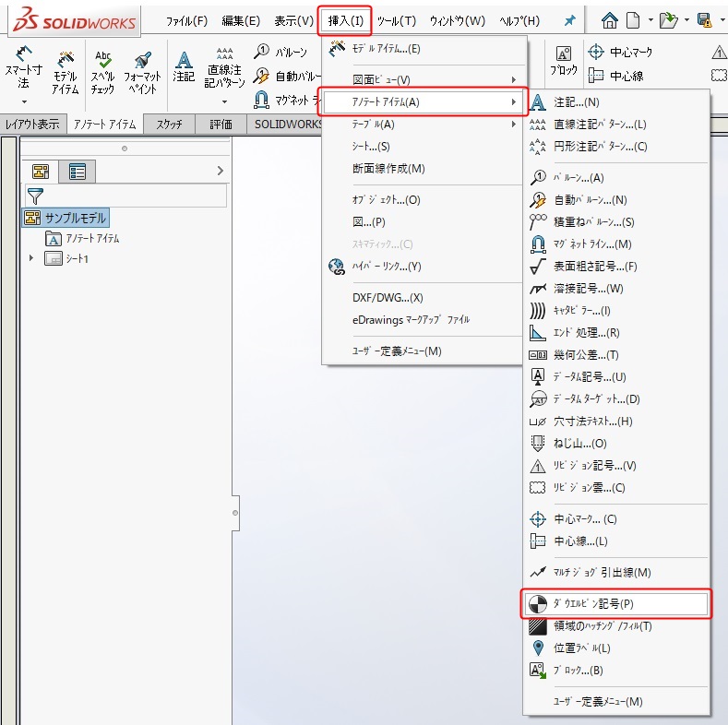Viewport: 728px width, 725px height.
Task: Open dropdown arrow under Smart Dimension
Action: 23,102
